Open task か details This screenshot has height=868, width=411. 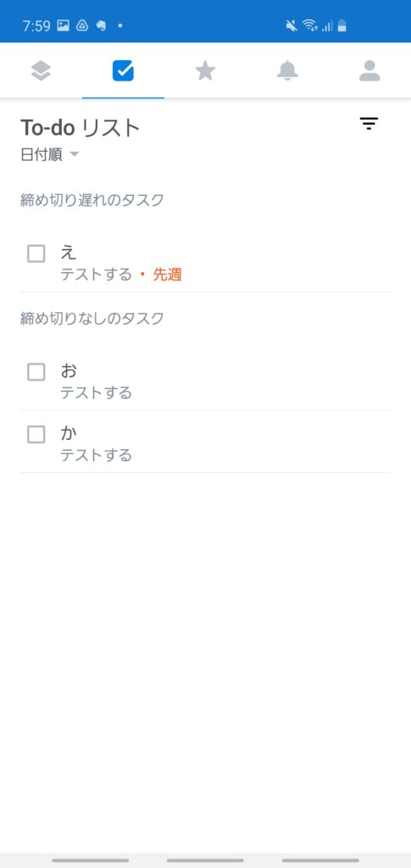[205, 442]
